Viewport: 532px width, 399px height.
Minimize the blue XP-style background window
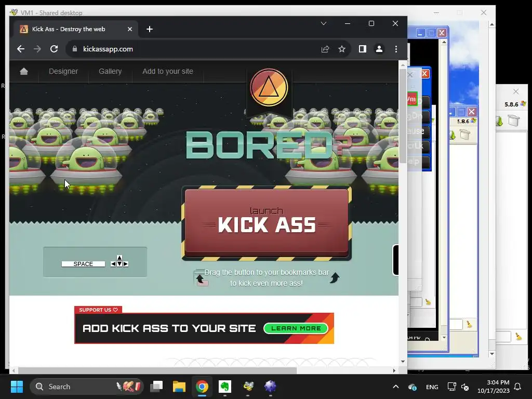(x=421, y=33)
